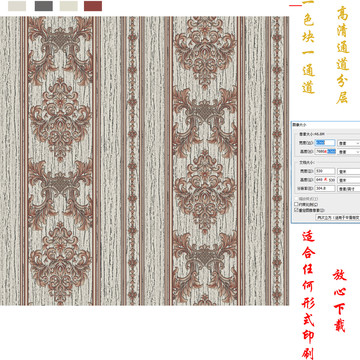Toggle the resample image checkbox
Viewport: 360px width, 360px height.
(x=296, y=210)
